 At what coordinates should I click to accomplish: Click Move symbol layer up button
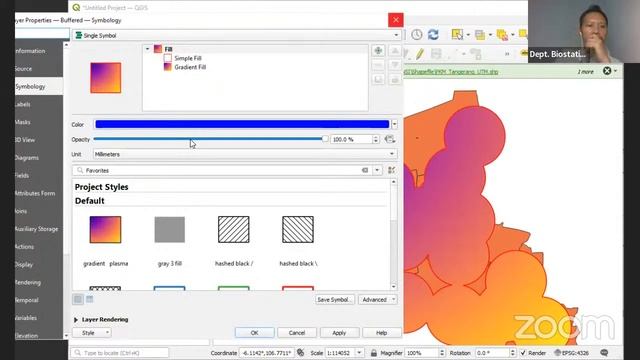(x=395, y=51)
